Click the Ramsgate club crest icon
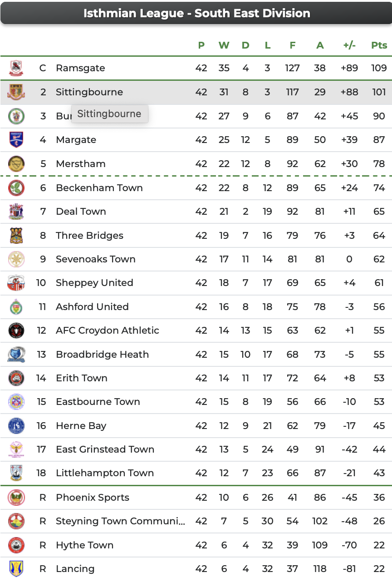The height and width of the screenshot is (582, 392). (x=16, y=68)
